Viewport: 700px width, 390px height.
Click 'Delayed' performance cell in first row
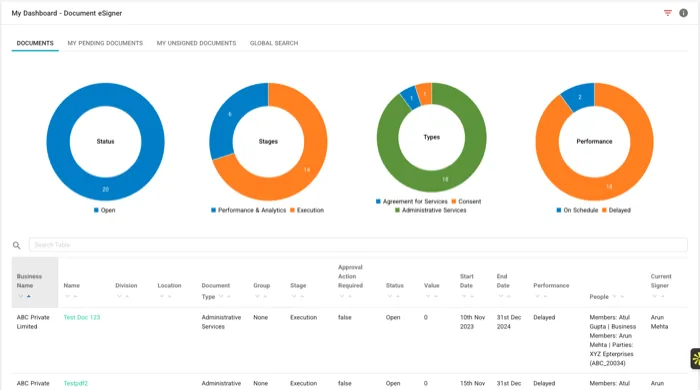(x=544, y=317)
